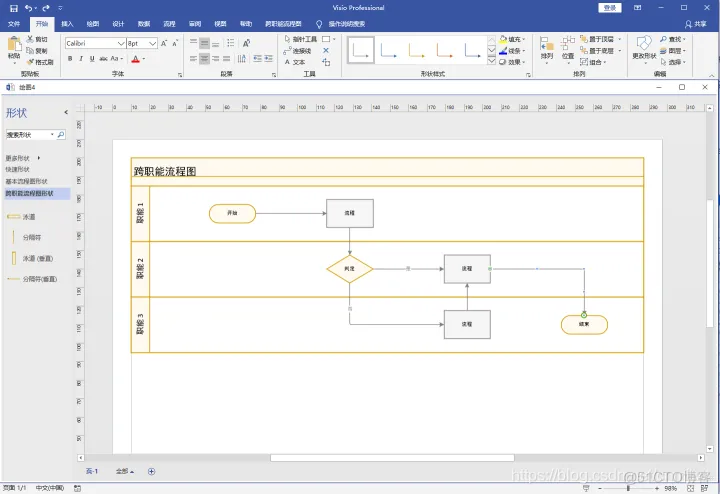Toggle center text alignment

click(204, 58)
